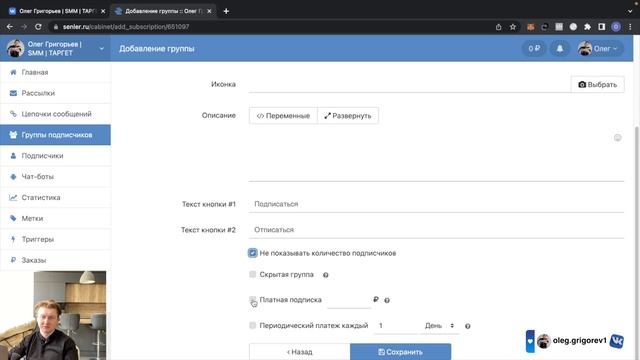Open the Олег user menu
640x360 pixels.
(x=599, y=49)
